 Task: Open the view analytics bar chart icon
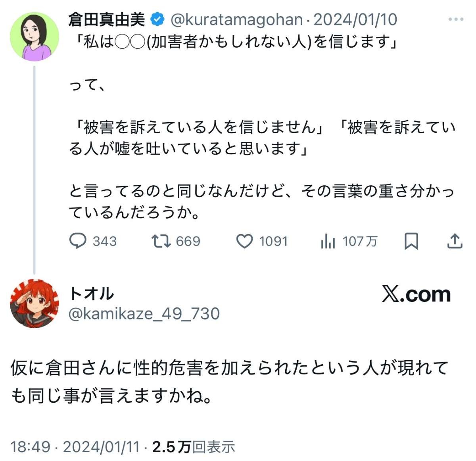pos(328,241)
